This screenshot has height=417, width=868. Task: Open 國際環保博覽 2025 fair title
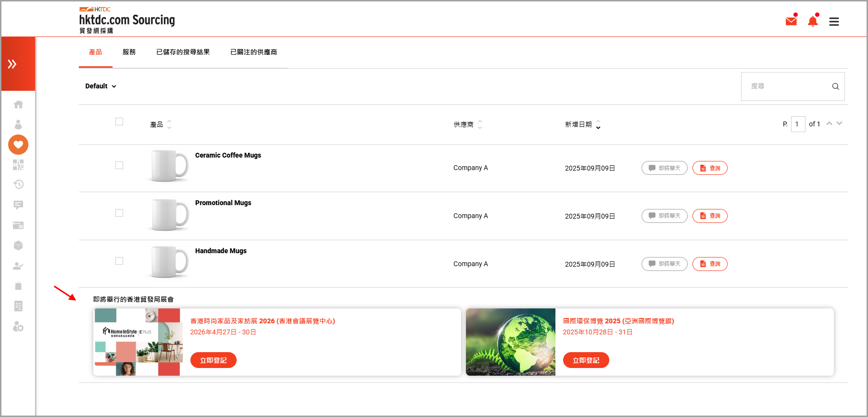[x=618, y=321]
